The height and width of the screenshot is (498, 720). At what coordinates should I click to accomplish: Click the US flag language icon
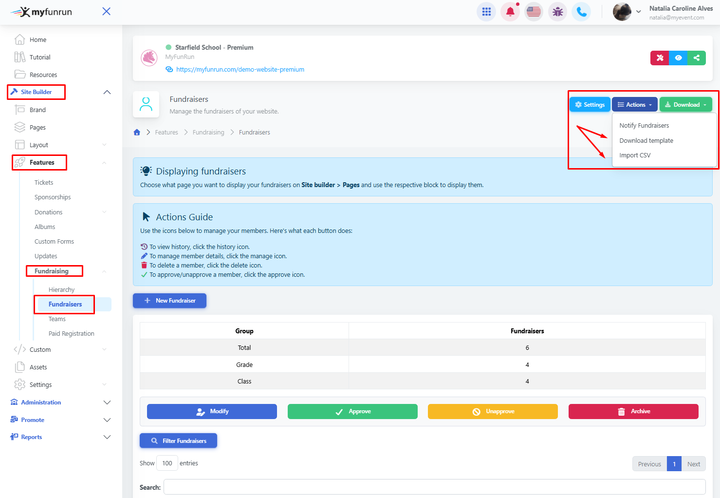(x=534, y=12)
